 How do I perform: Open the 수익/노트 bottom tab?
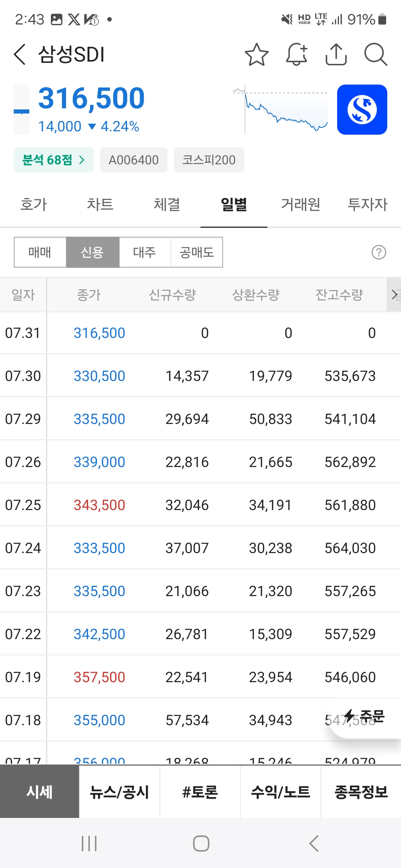(x=281, y=792)
